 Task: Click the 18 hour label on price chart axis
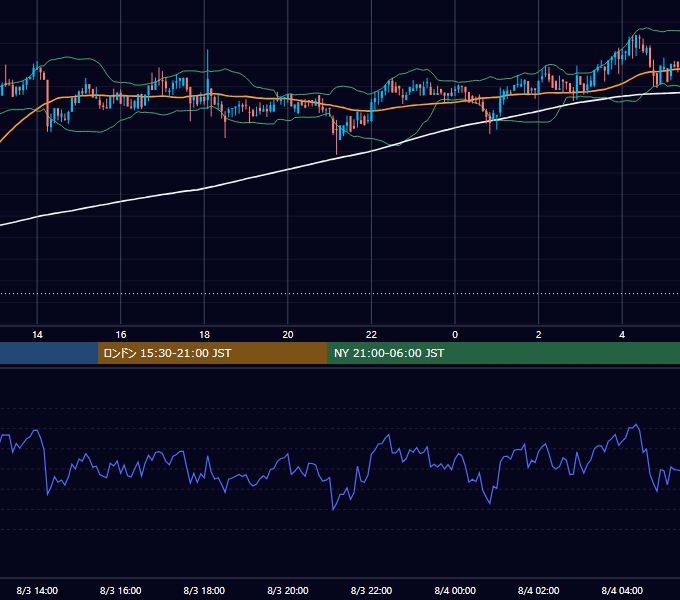tap(204, 335)
